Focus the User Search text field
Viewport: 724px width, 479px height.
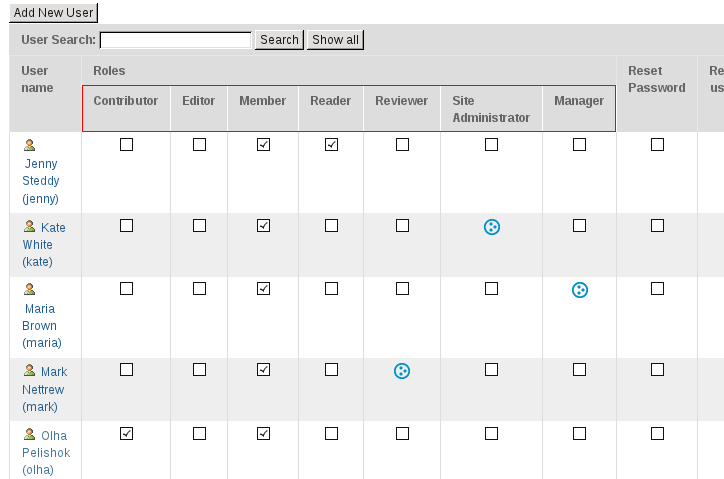click(175, 40)
